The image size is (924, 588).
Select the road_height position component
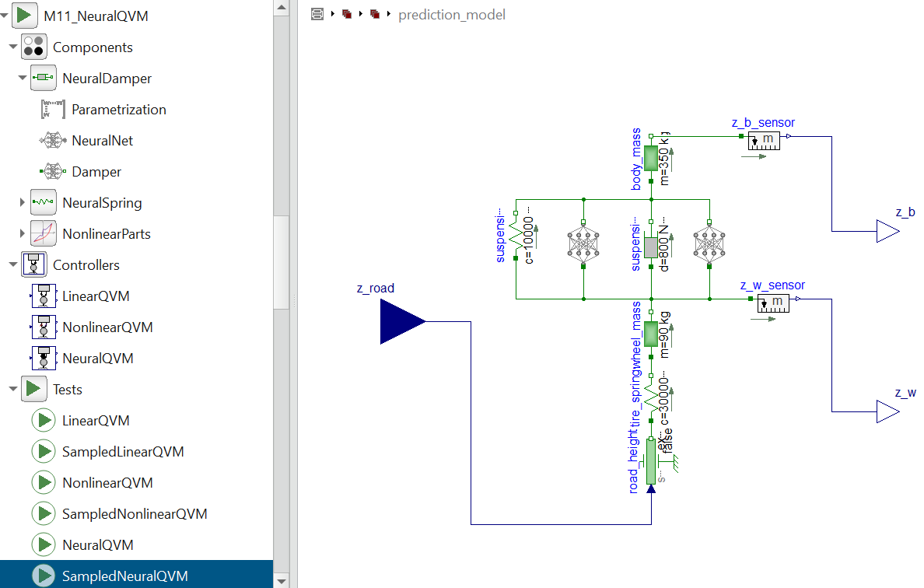pos(650,461)
